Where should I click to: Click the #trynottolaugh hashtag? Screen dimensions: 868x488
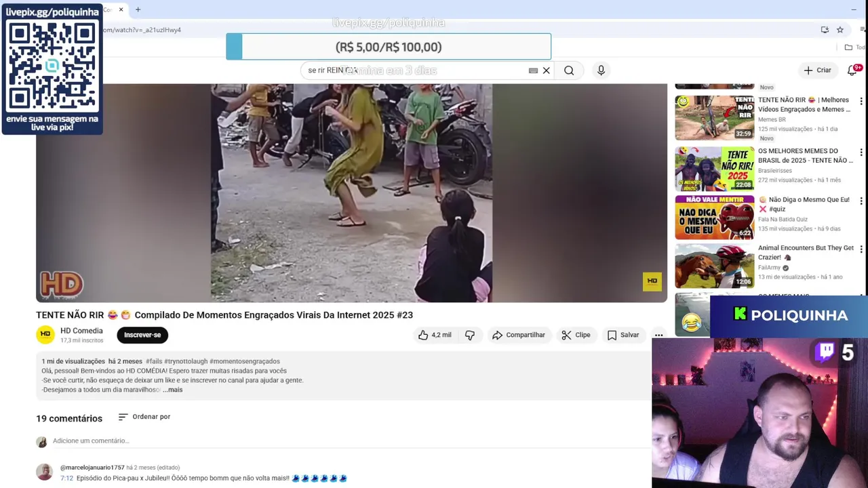[x=186, y=361]
